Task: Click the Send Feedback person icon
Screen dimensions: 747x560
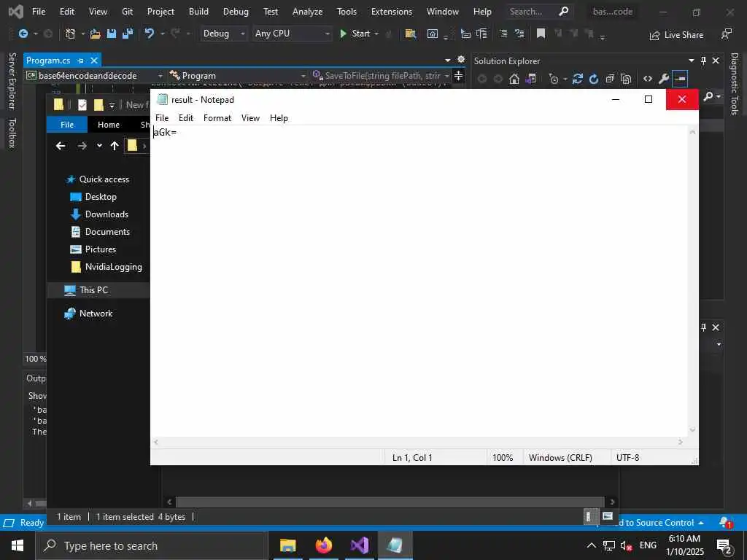Action: [x=726, y=34]
